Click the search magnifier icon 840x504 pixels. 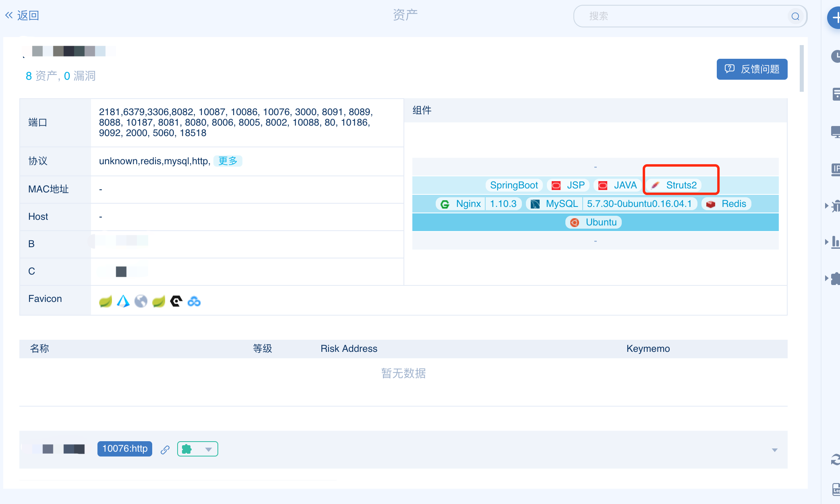(795, 16)
